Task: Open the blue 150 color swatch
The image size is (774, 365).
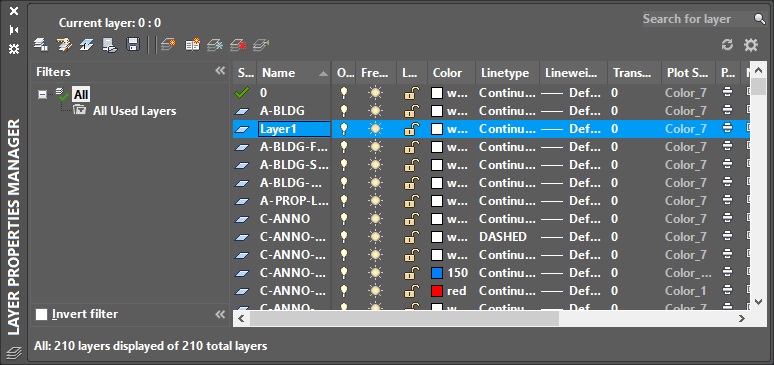Action: (437, 273)
